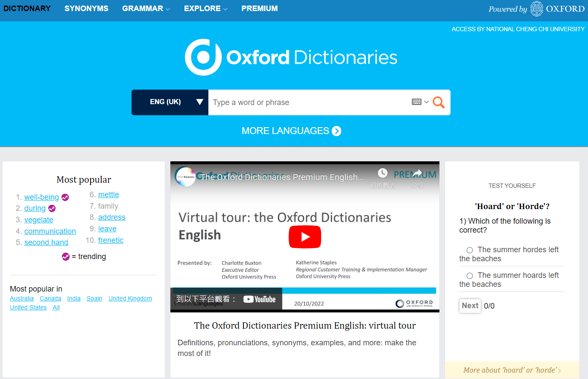Viewport: 588px width, 379px height.
Task: Show most popular in All regions
Action: tap(56, 307)
